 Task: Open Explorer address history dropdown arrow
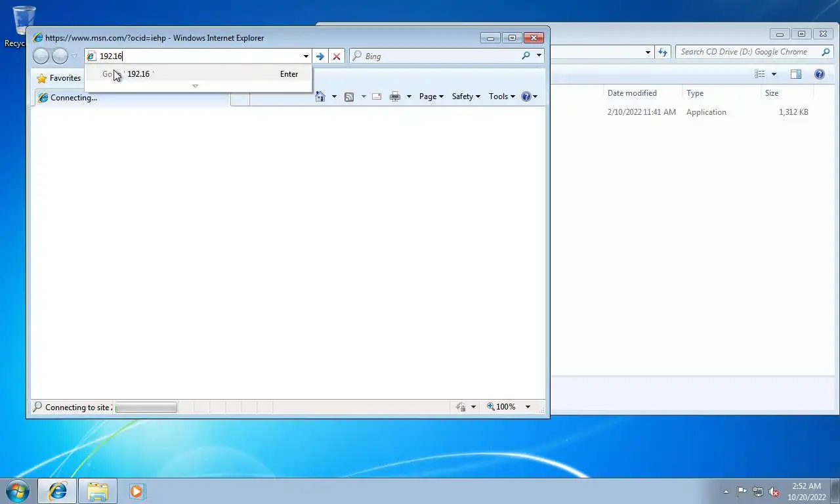[648, 52]
